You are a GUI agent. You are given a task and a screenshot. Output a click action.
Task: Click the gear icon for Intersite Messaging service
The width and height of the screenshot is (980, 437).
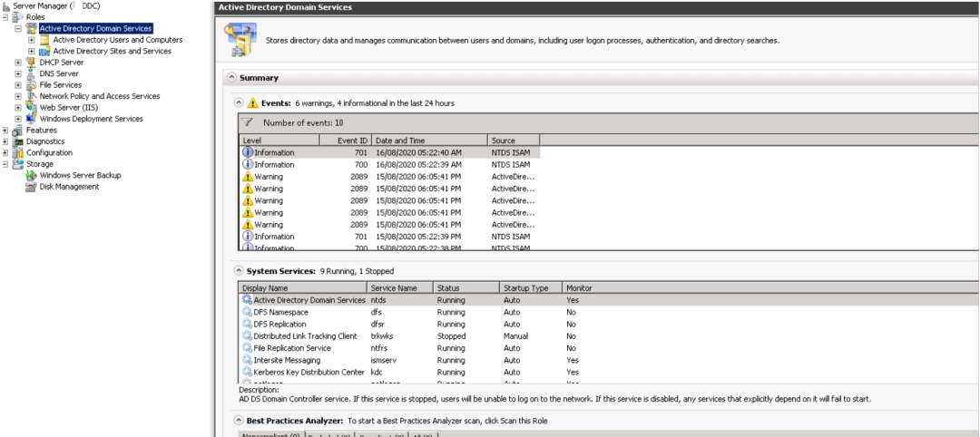[x=248, y=360]
